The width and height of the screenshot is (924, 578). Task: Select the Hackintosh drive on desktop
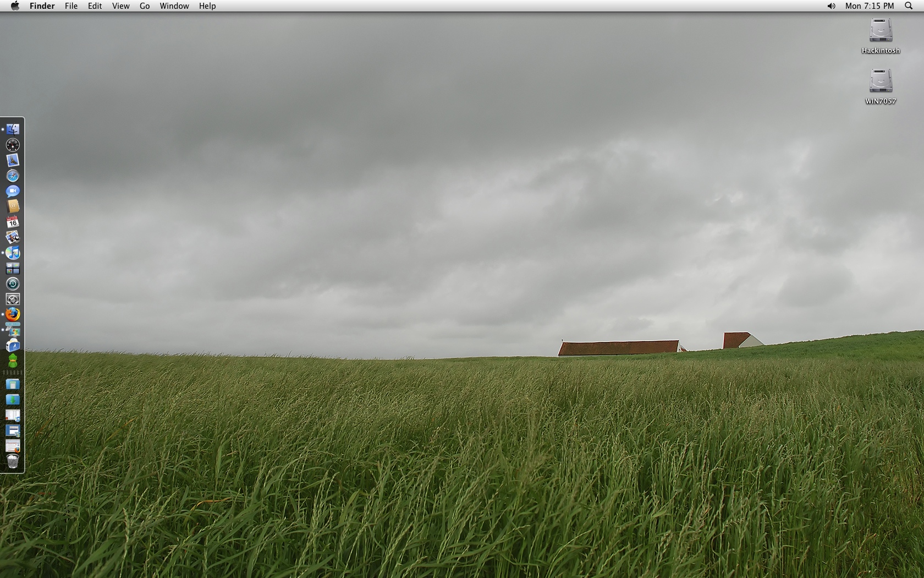click(881, 36)
